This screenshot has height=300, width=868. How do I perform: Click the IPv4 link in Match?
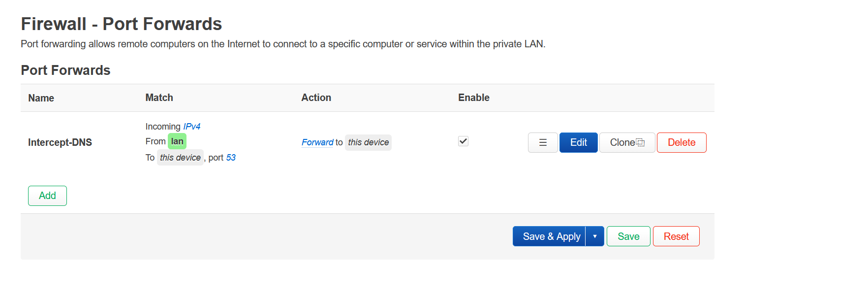point(191,127)
